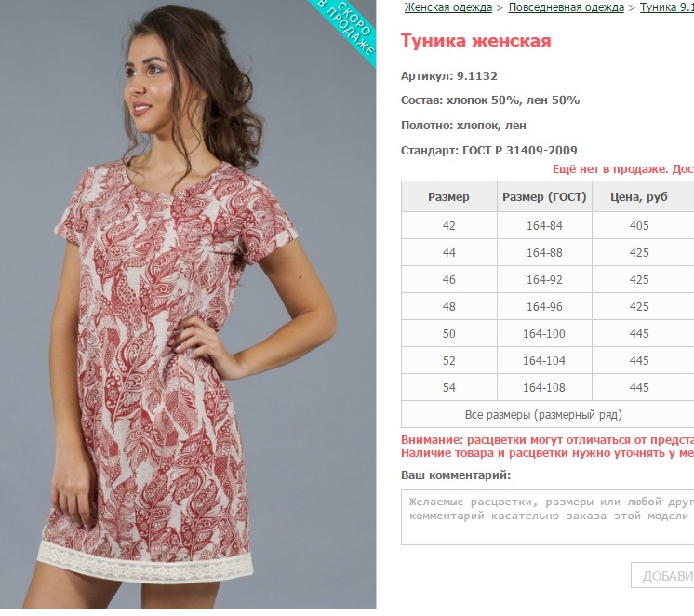Viewport: 694px width, 616px height.
Task: Click the tunic product photo
Action: [188, 304]
